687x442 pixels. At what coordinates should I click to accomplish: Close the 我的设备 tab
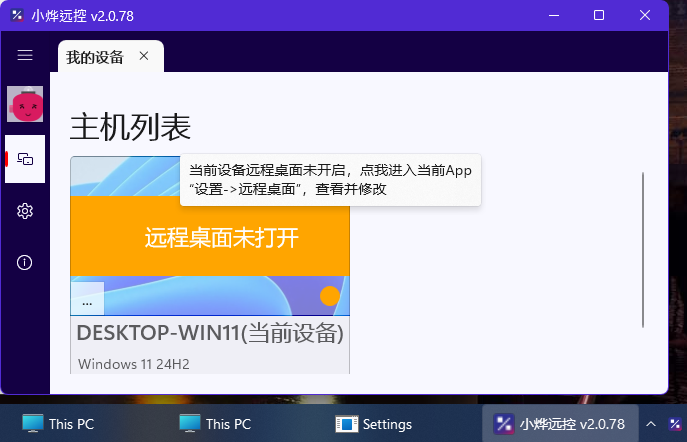coord(144,56)
